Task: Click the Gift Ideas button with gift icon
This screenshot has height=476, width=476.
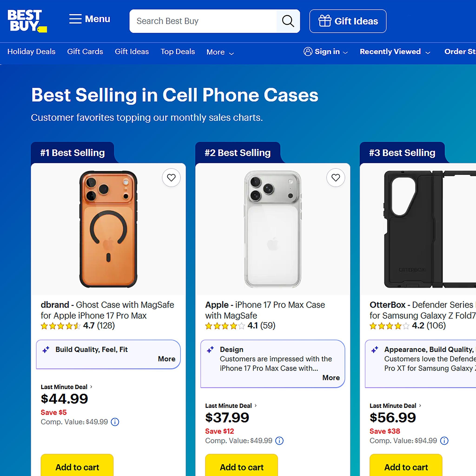Action: [348, 21]
